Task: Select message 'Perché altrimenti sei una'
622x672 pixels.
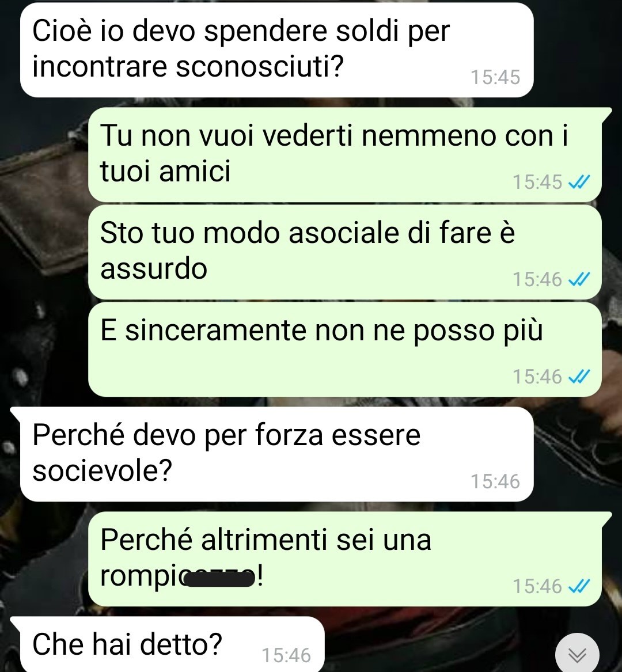Action: coord(345,559)
